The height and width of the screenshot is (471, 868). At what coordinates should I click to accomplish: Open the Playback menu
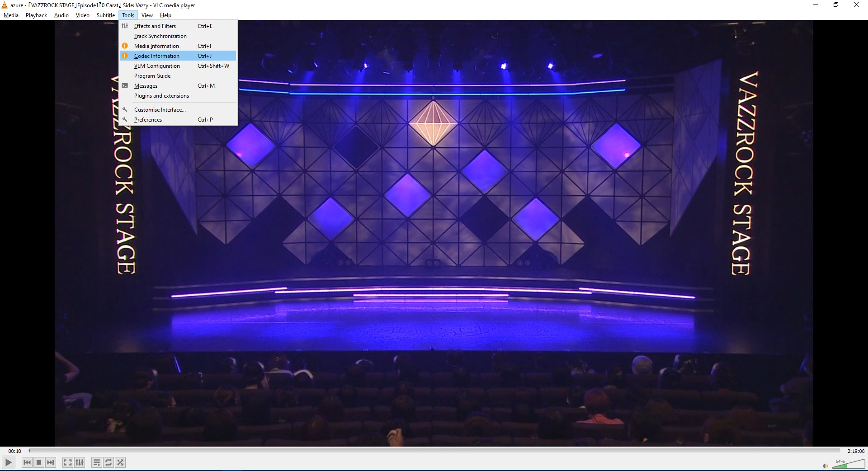(36, 15)
